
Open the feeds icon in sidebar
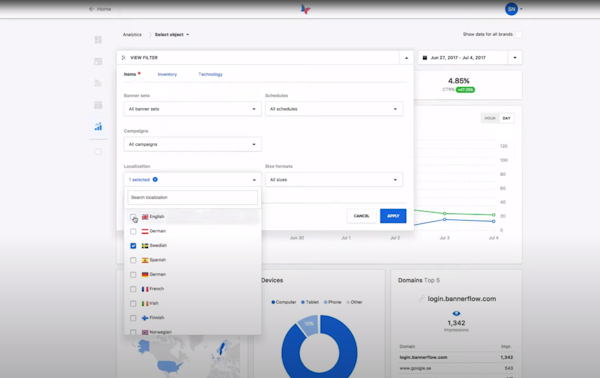(98, 83)
